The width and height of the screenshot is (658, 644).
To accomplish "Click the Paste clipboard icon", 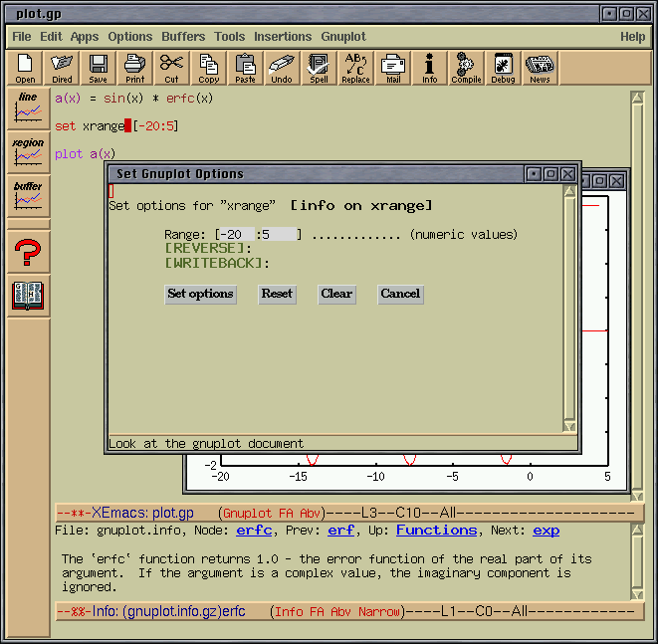I will [x=245, y=68].
